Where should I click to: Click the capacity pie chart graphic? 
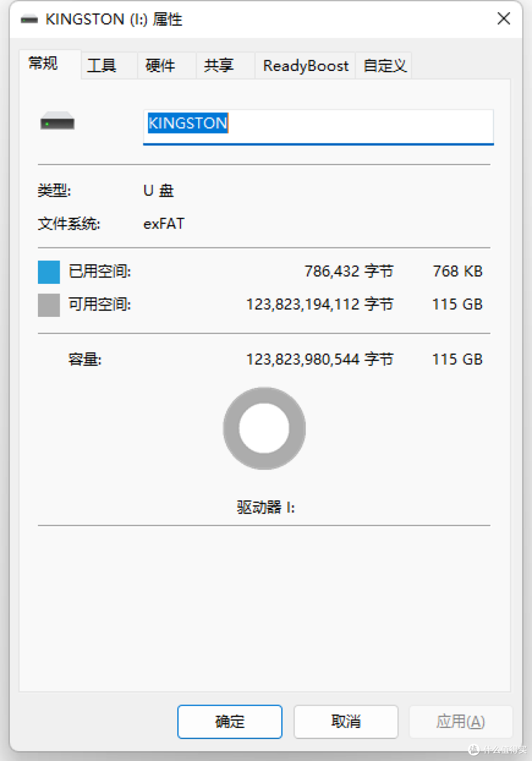tap(264, 428)
